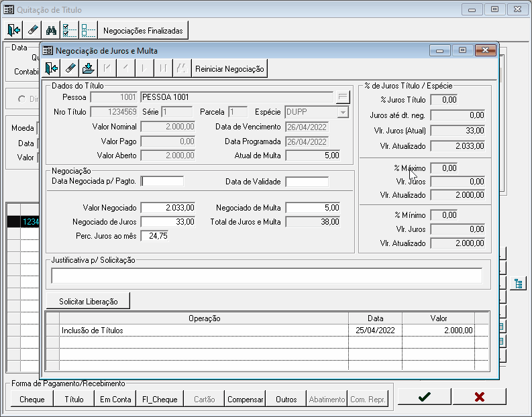Click Reiniciar Negociação button
Viewport: 532px width, 417px height.
(230, 68)
